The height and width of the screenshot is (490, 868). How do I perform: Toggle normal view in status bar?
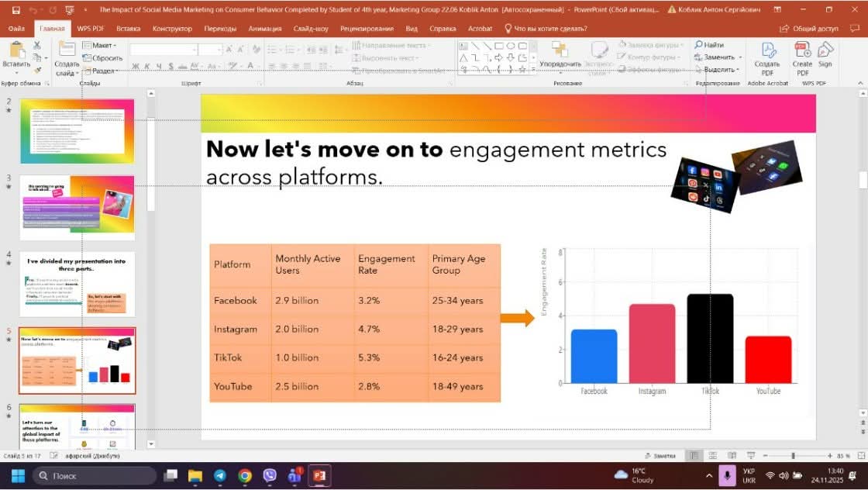coord(694,456)
